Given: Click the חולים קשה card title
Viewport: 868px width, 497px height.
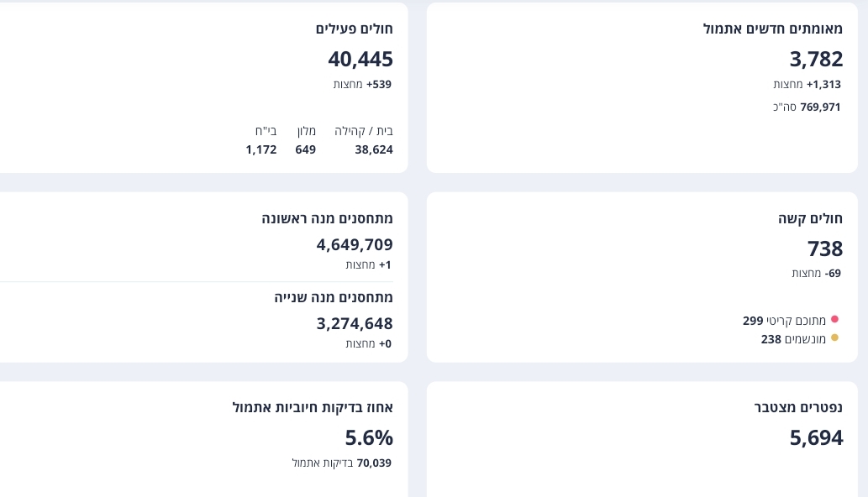Looking at the screenshot, I should pyautogui.click(x=810, y=218).
